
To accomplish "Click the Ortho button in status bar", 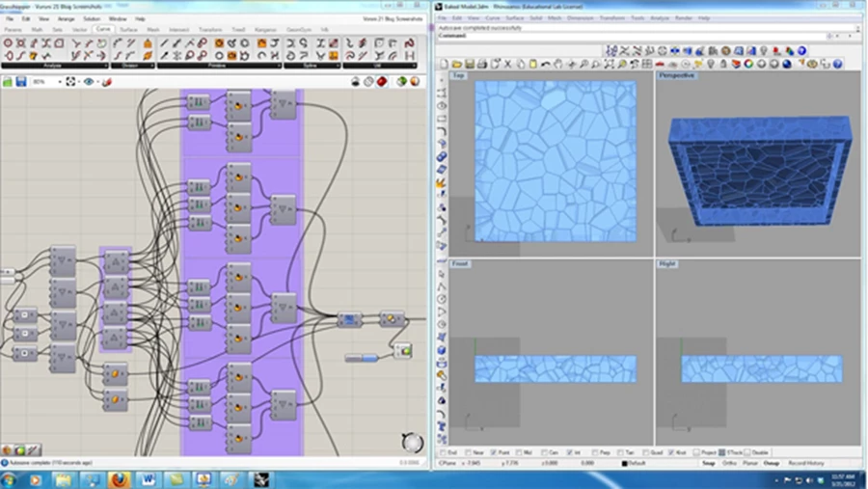I will click(x=730, y=463).
